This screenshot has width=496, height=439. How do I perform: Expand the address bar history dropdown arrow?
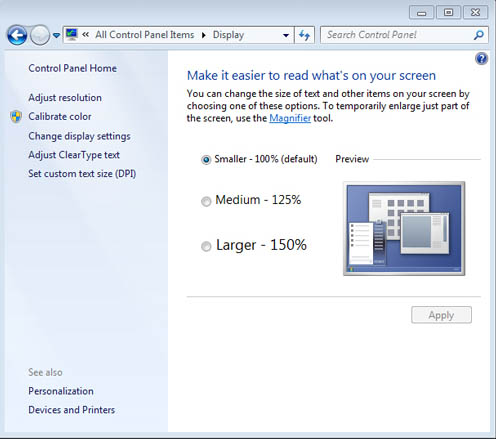[286, 35]
